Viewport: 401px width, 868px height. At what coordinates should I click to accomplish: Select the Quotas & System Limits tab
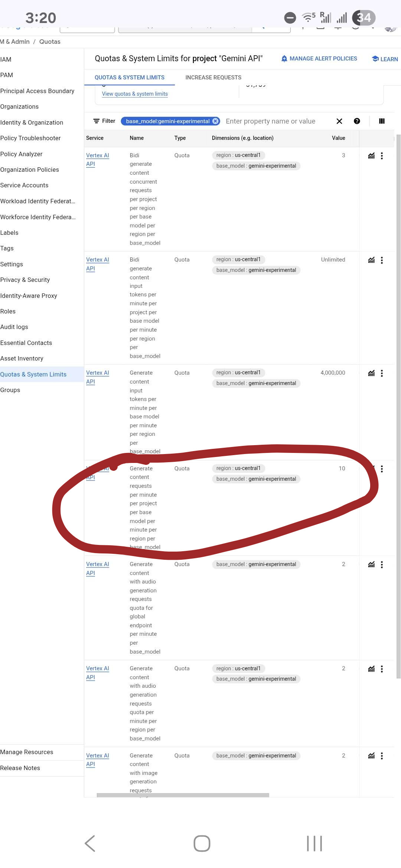click(x=129, y=78)
